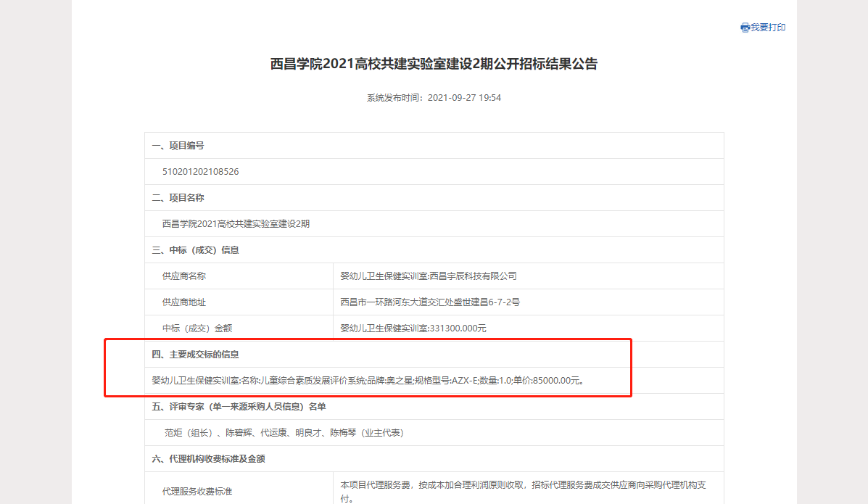Select the announcement title 西昌学院2021高校共建实验室建设2期公开招标结果公告
Viewport: 868px width, 504px height.
point(434,64)
